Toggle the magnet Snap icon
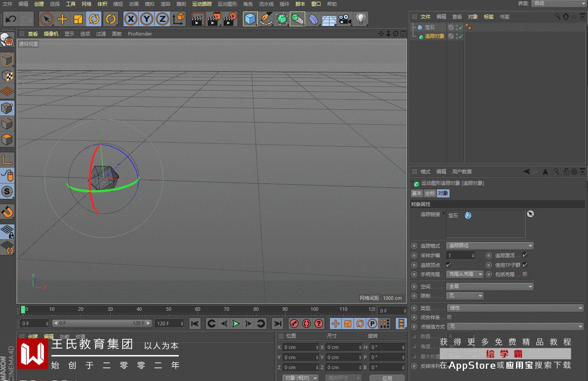588x381 pixels. tap(7, 212)
